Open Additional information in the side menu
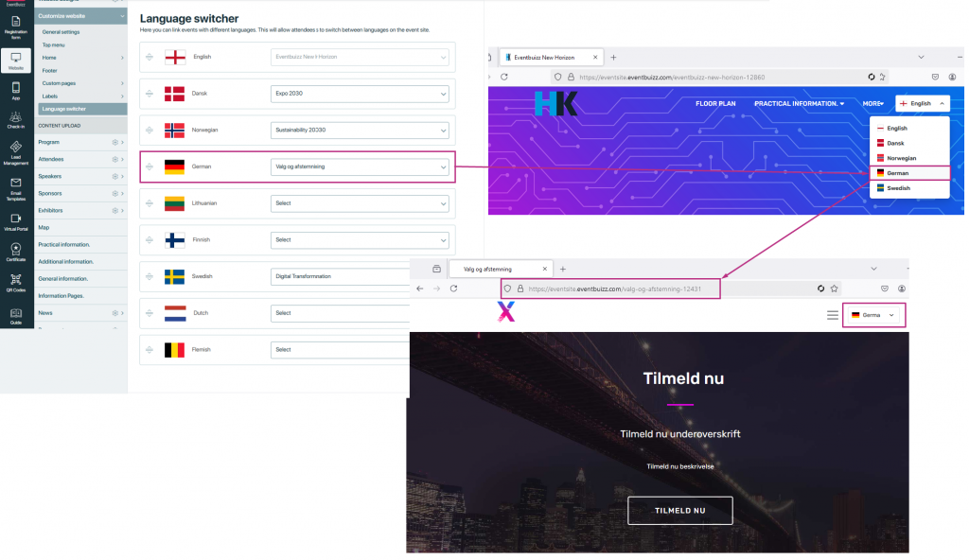This screenshot has height=560, width=969. (65, 261)
